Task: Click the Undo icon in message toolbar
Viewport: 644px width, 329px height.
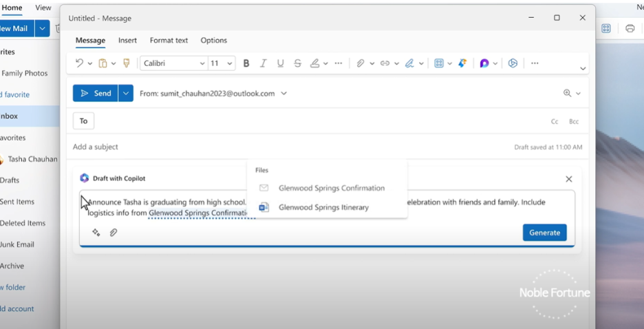Action: 79,63
